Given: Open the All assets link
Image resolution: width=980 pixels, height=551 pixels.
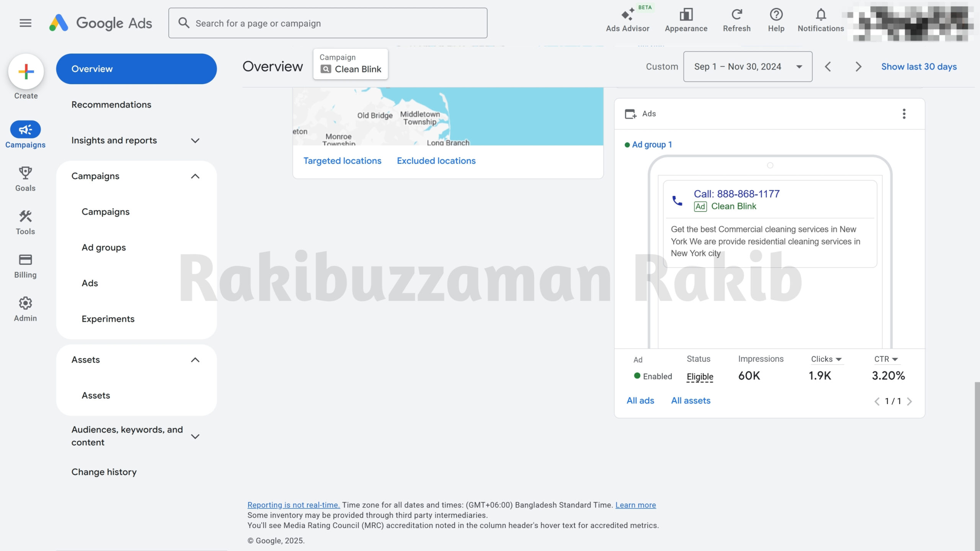Looking at the screenshot, I should [691, 401].
